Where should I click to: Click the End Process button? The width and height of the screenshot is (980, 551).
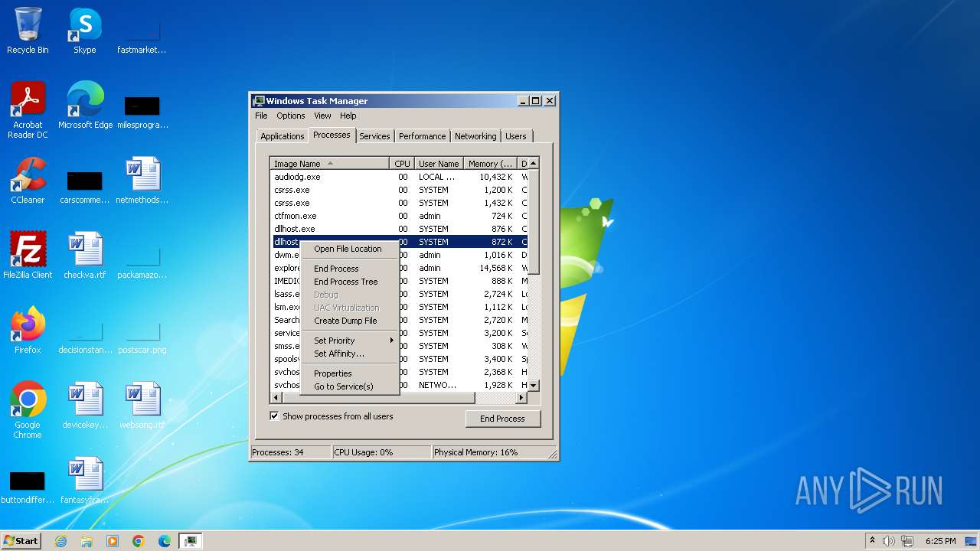point(503,419)
